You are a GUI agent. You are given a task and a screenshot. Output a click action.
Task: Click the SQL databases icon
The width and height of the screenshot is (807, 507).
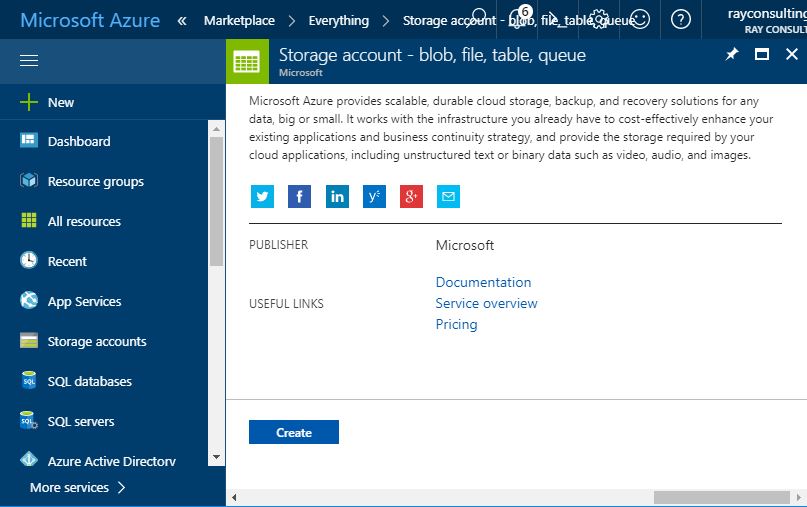[29, 380]
